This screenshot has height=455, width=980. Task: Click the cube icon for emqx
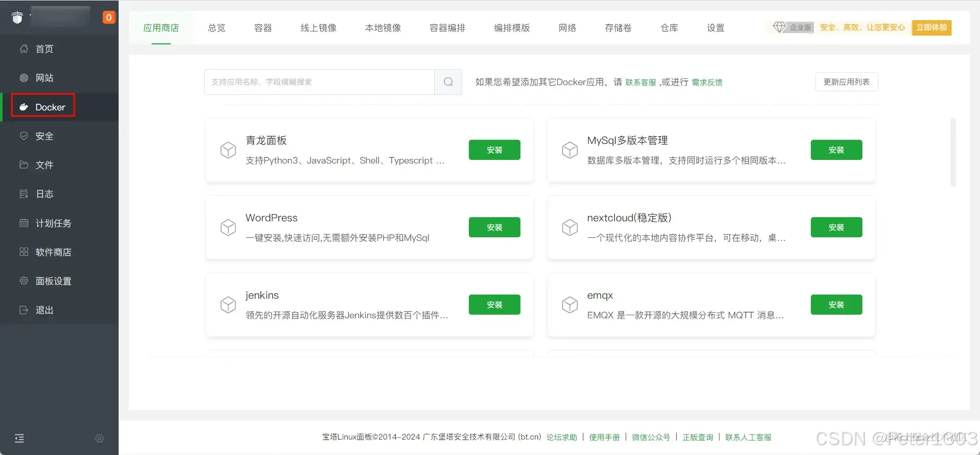569,305
